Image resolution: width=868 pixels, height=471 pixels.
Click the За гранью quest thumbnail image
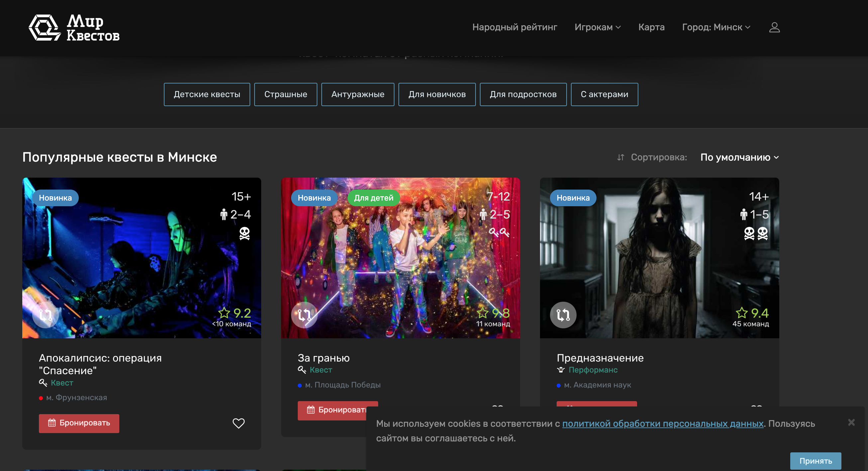point(400,258)
